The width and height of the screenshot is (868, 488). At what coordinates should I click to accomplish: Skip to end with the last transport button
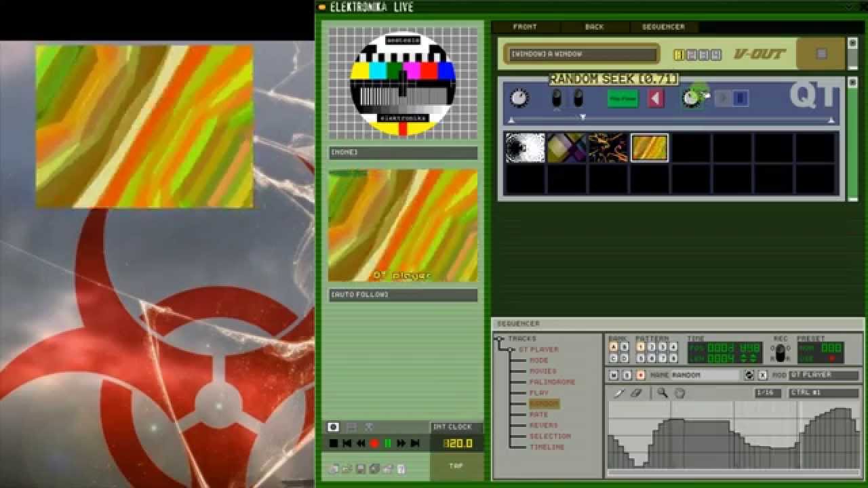coord(414,443)
